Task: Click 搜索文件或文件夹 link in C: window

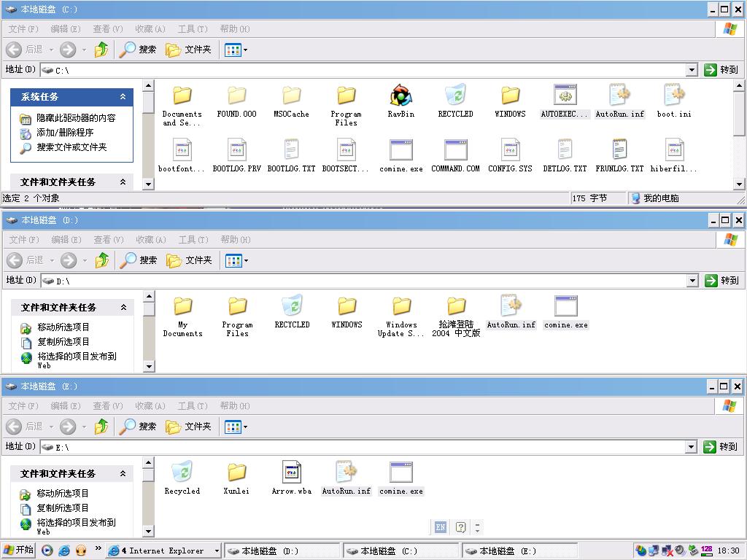Action: [71, 147]
